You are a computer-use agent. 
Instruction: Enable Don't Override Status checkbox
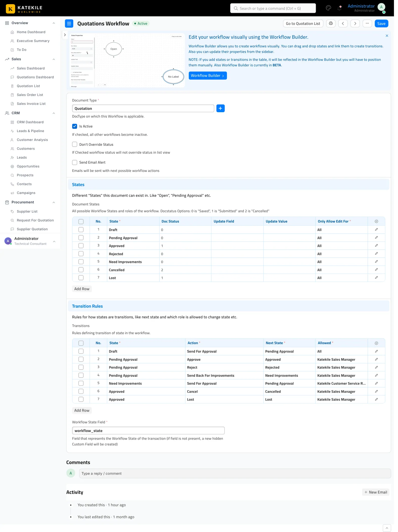click(x=75, y=145)
